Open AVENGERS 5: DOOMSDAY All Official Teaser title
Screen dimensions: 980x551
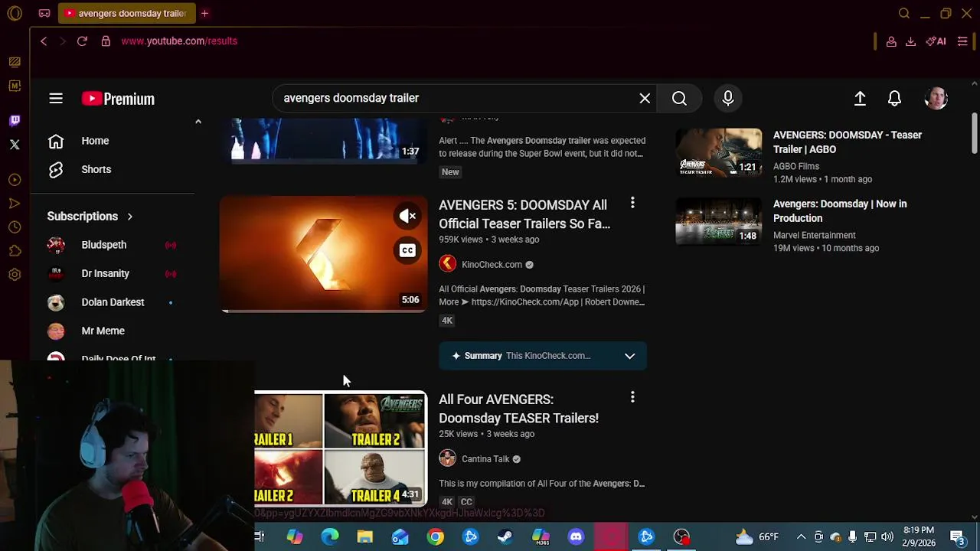click(524, 214)
